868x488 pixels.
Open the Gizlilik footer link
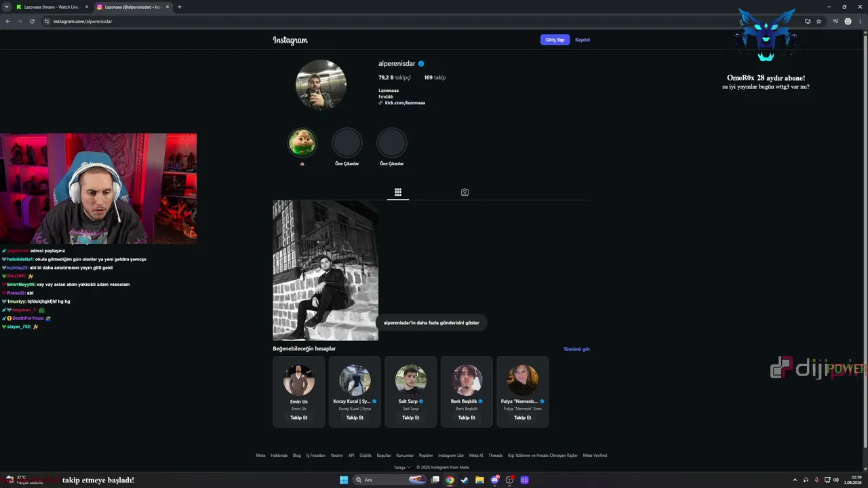pos(366,455)
